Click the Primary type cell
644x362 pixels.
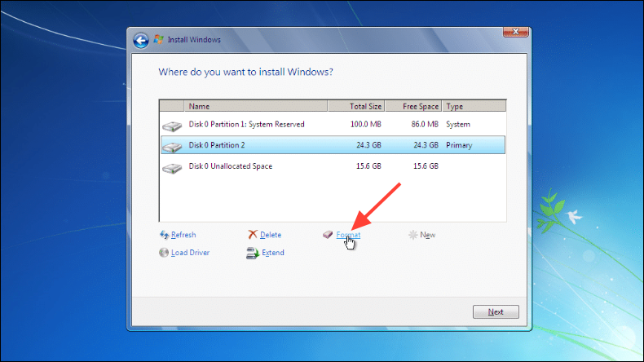[459, 145]
